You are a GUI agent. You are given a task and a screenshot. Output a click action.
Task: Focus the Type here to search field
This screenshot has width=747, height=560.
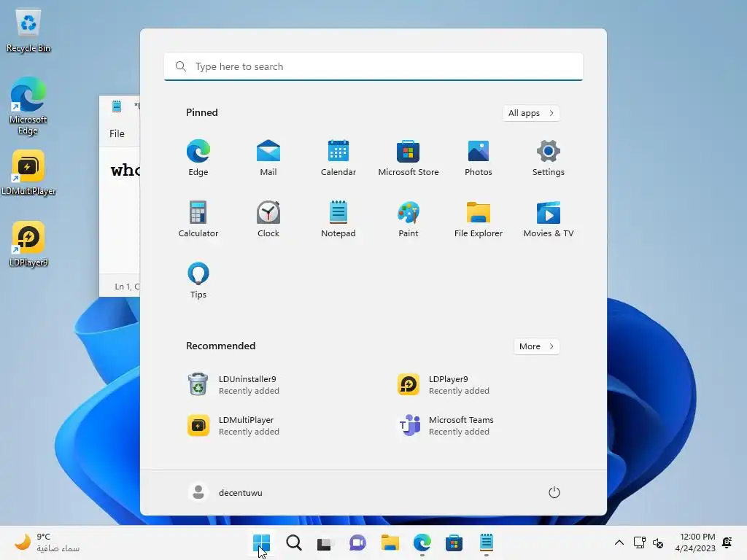point(373,66)
